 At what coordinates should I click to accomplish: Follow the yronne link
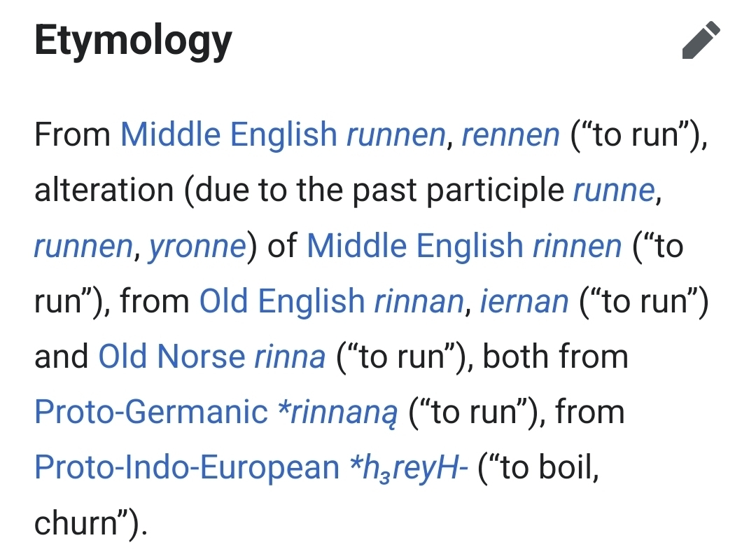[197, 246]
